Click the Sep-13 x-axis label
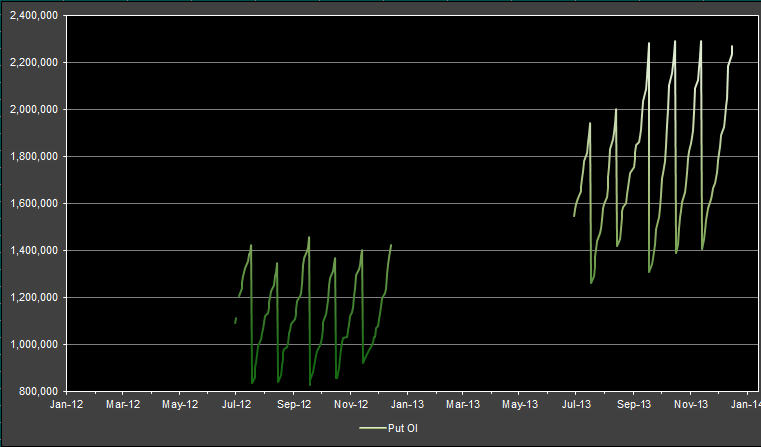 tap(634, 404)
